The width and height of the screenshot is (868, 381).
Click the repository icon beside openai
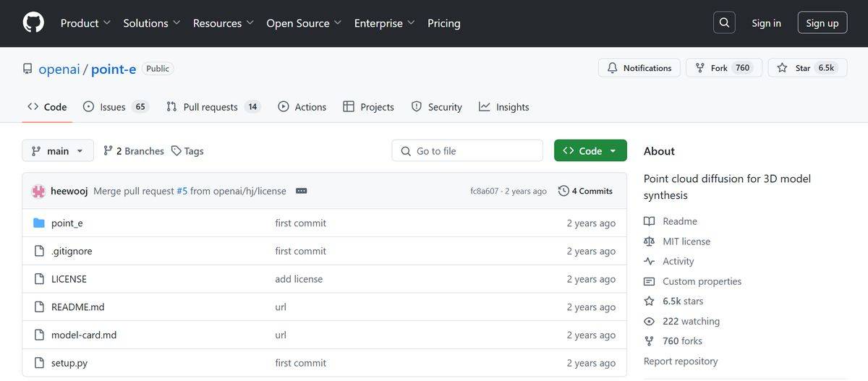tap(27, 69)
